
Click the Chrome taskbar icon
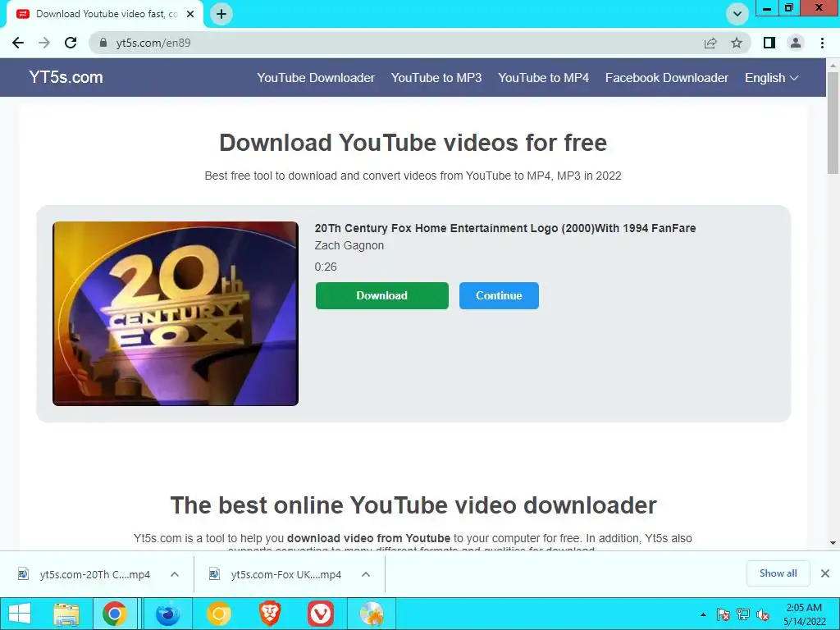tap(115, 614)
